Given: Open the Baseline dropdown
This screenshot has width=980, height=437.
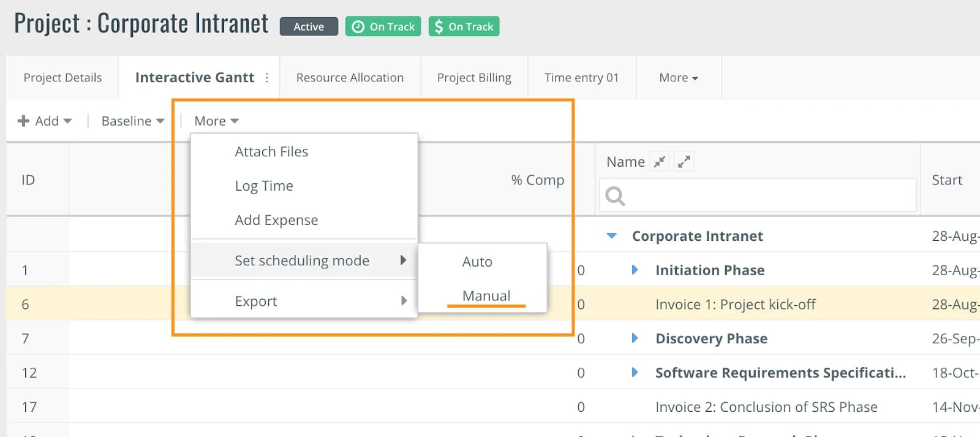Looking at the screenshot, I should pos(133,121).
